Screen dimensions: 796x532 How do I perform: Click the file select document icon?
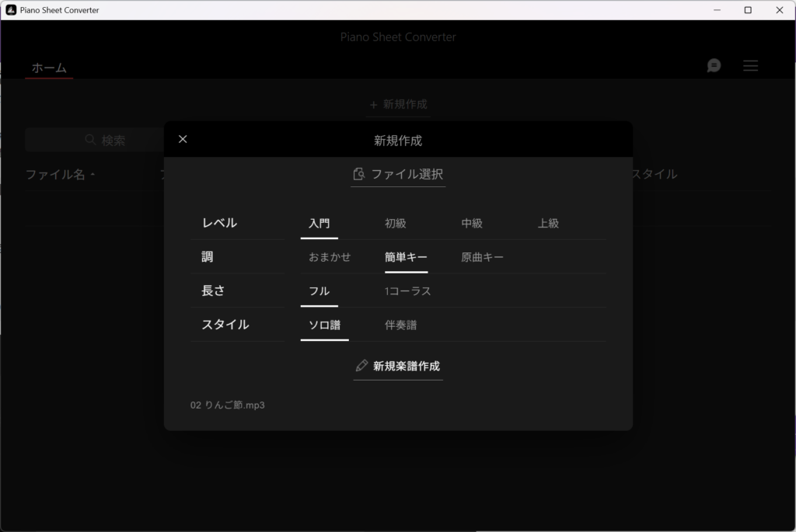pos(359,174)
